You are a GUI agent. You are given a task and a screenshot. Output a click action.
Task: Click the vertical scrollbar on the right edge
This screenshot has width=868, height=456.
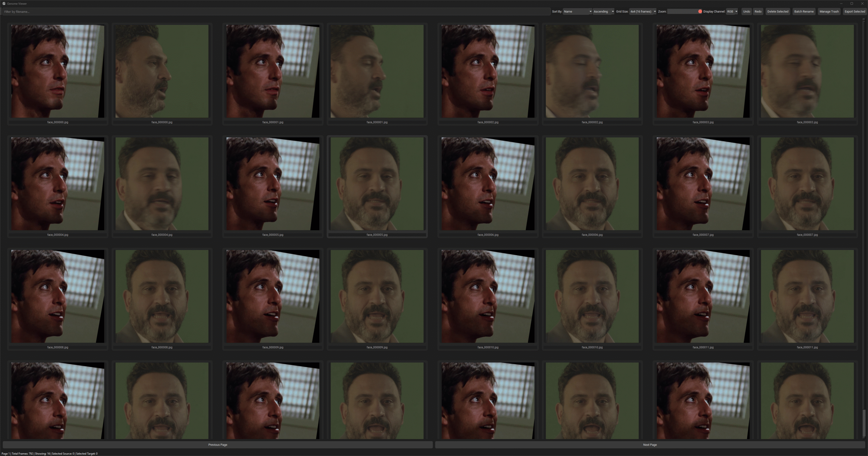[x=864, y=229]
